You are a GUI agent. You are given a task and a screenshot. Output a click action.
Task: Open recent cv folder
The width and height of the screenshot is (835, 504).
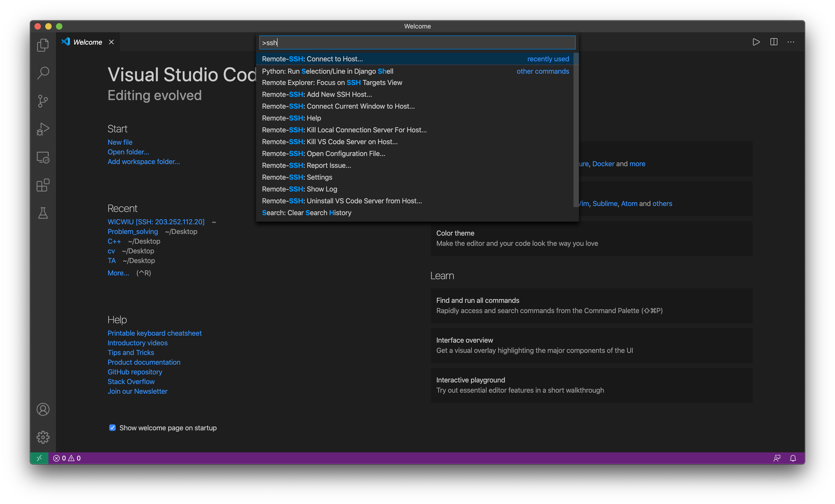click(x=111, y=251)
